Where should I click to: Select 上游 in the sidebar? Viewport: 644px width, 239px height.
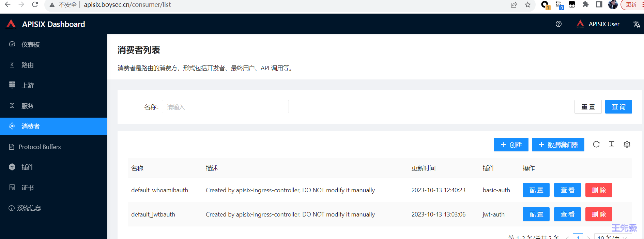click(x=27, y=86)
